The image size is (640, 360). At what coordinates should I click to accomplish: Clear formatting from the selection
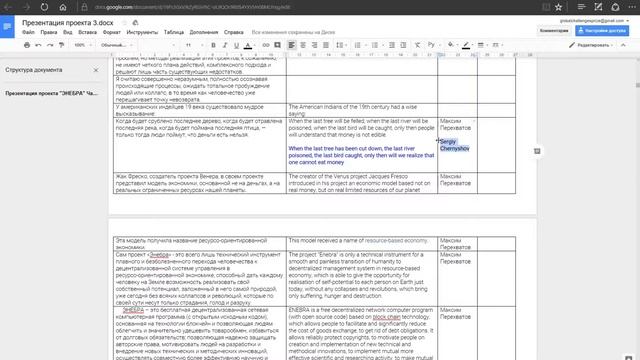pyautogui.click(x=417, y=45)
